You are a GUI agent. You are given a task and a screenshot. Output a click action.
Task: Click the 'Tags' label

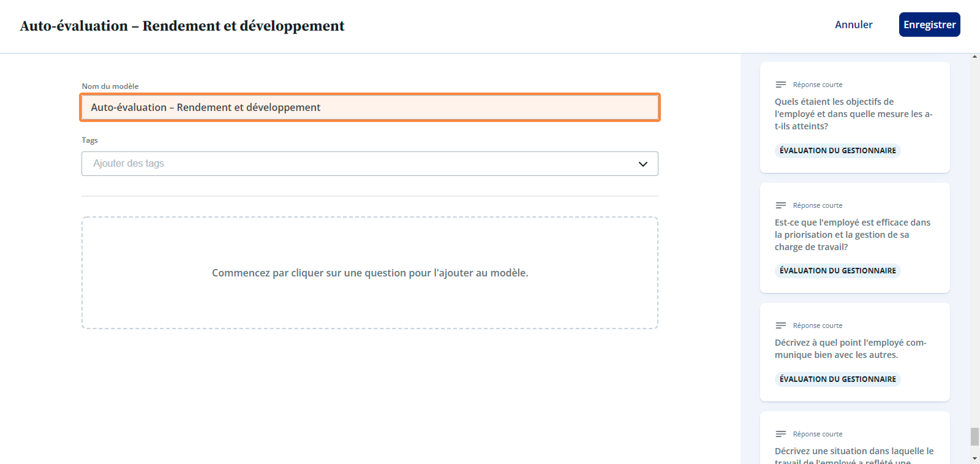[x=90, y=140]
